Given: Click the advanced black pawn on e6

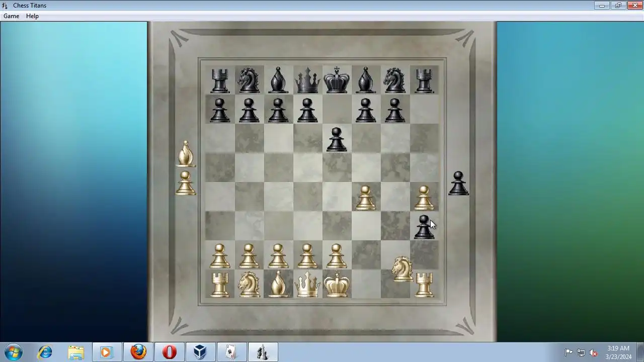Looking at the screenshot, I should point(337,139).
